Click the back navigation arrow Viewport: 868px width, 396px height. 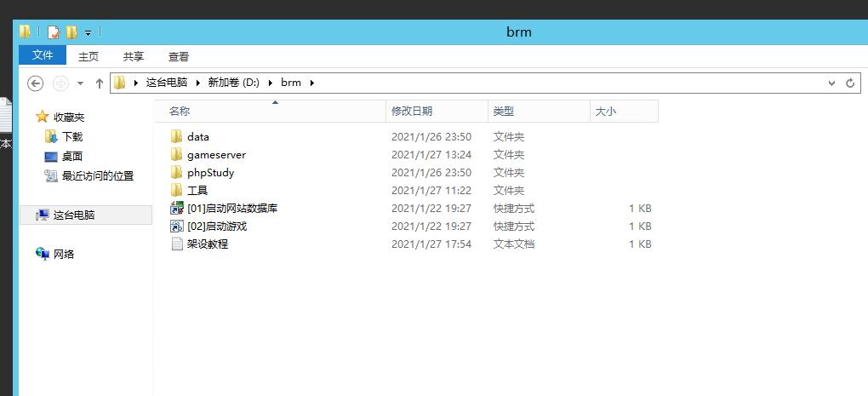tap(35, 83)
